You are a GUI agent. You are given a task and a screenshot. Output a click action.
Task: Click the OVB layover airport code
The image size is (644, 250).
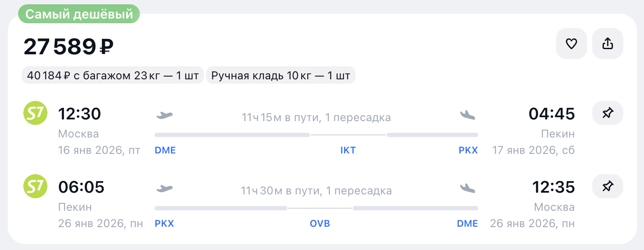320,224
